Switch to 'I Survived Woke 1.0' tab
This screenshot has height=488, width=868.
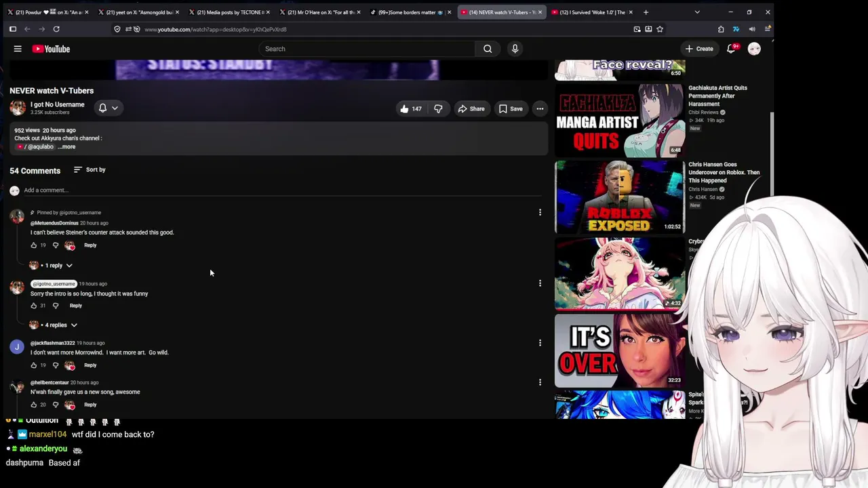tap(592, 12)
